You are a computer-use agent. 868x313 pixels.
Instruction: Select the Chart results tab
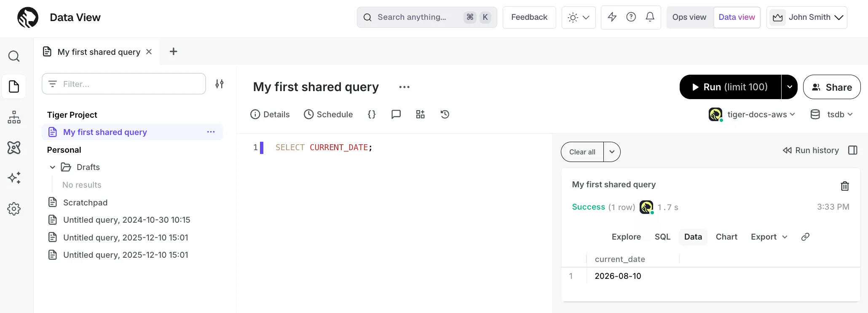[726, 237]
